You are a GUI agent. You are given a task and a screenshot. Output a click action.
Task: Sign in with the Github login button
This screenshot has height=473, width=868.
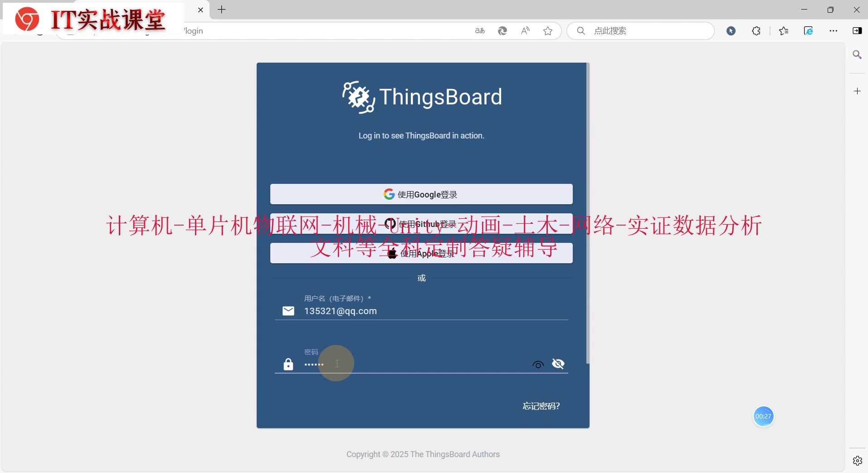[421, 224]
